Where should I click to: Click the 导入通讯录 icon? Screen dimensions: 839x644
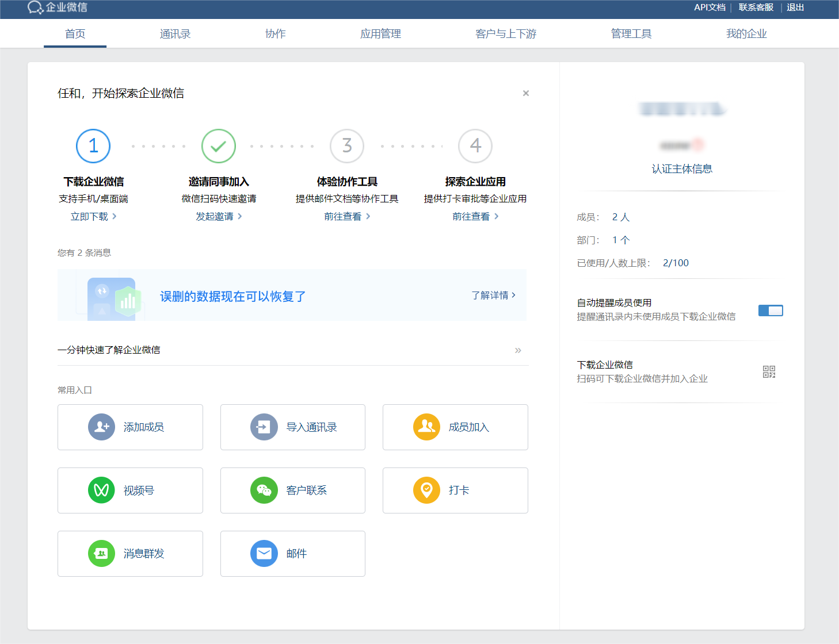(x=264, y=427)
